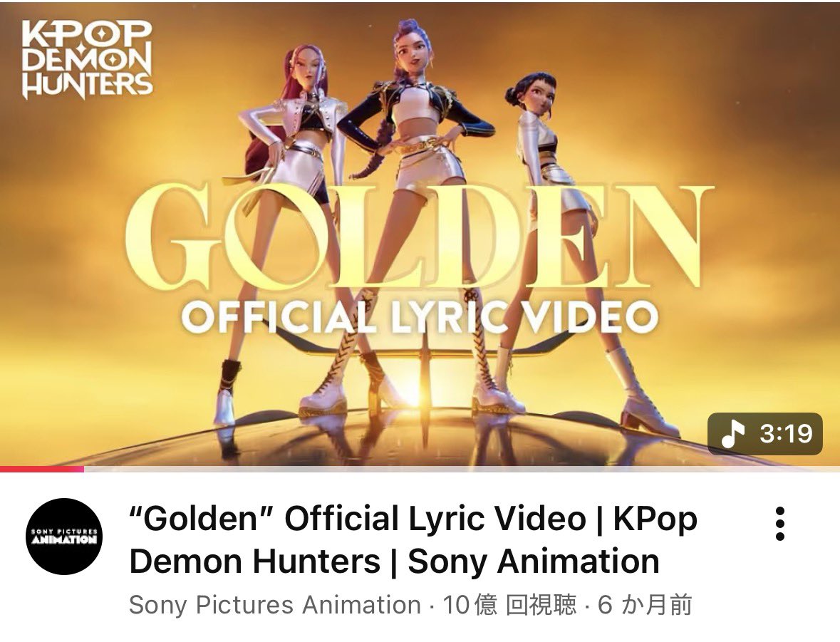Click the 6 か月前 upload date text
The image size is (840, 642).
(x=645, y=605)
